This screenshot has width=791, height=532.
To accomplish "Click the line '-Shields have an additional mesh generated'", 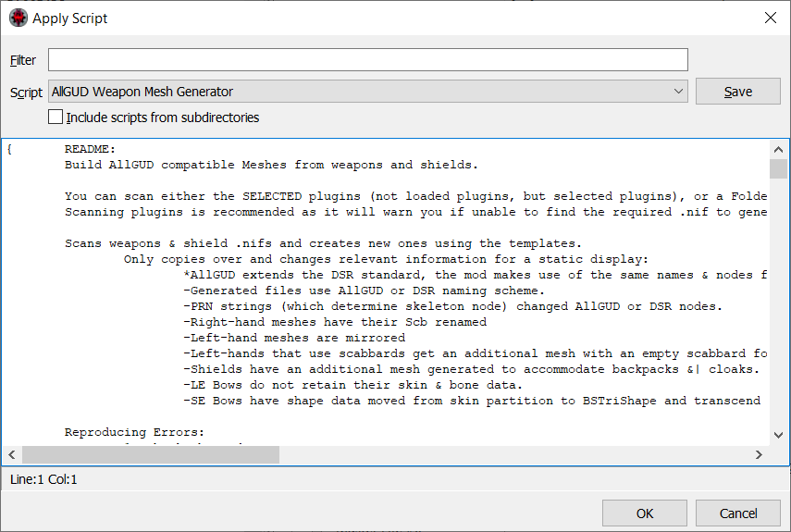I will coord(471,370).
